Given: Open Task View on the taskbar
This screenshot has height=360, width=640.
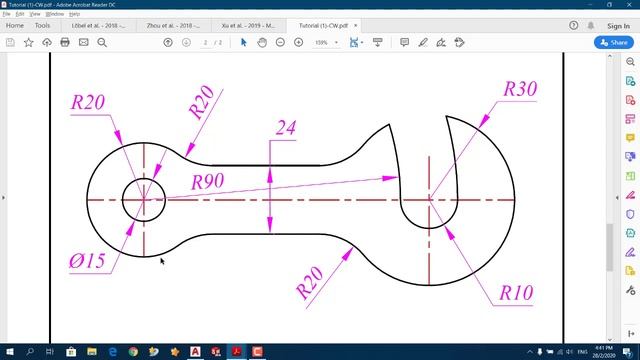Looking at the screenshot, I should (x=50, y=351).
